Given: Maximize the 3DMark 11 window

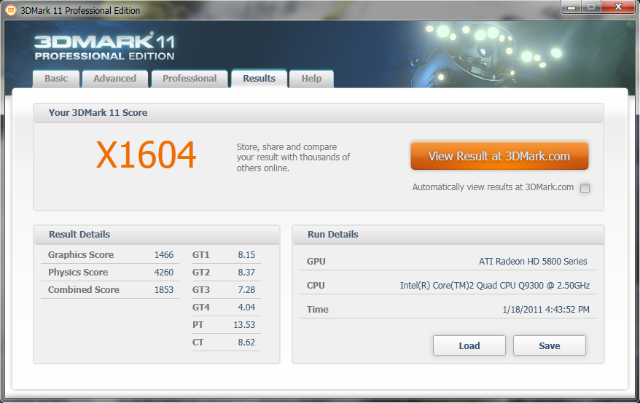Looking at the screenshot, I should (591, 7).
